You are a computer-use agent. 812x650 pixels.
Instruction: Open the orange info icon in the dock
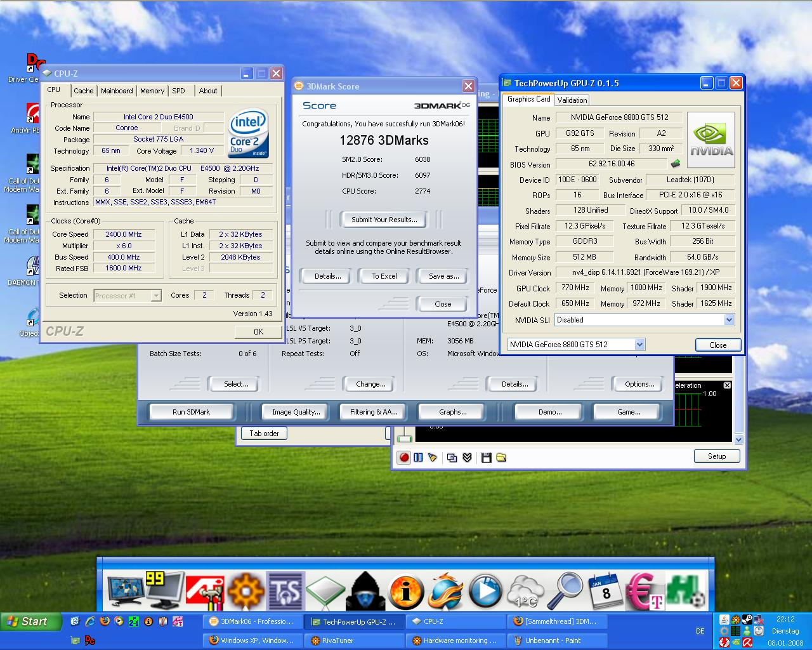tap(405, 592)
